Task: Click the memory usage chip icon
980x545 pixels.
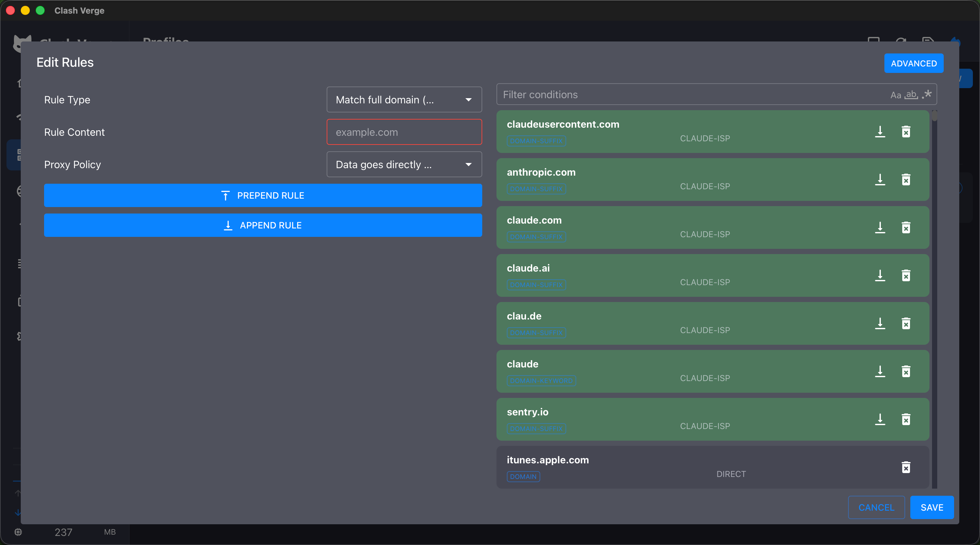Action: [18, 532]
